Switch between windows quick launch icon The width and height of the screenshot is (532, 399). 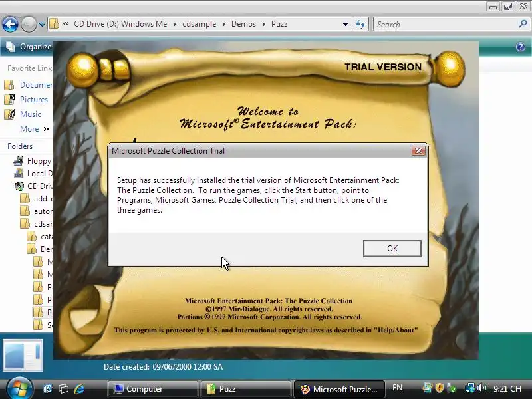coord(63,389)
